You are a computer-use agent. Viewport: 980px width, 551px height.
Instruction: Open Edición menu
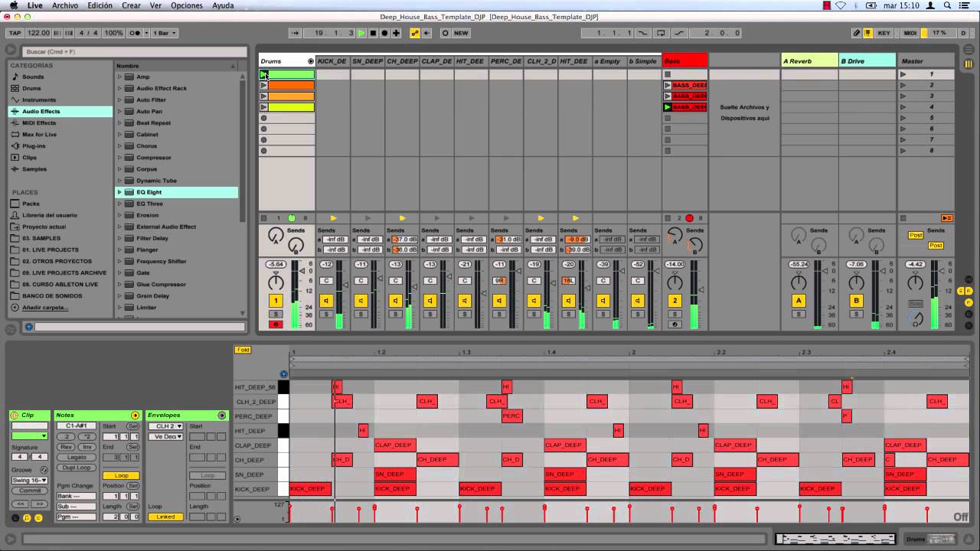[100, 5]
